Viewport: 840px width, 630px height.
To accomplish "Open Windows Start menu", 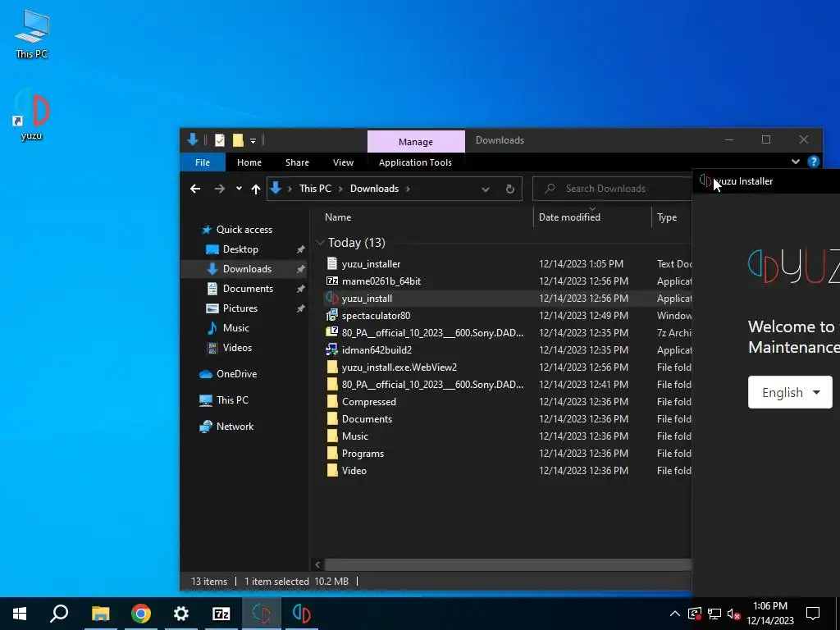I will pyautogui.click(x=20, y=614).
